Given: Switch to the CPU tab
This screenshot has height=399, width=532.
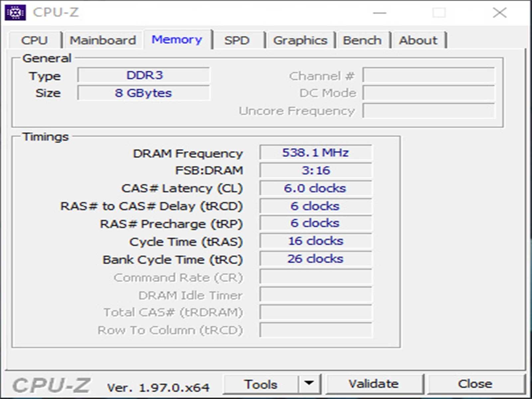Looking at the screenshot, I should coord(35,40).
